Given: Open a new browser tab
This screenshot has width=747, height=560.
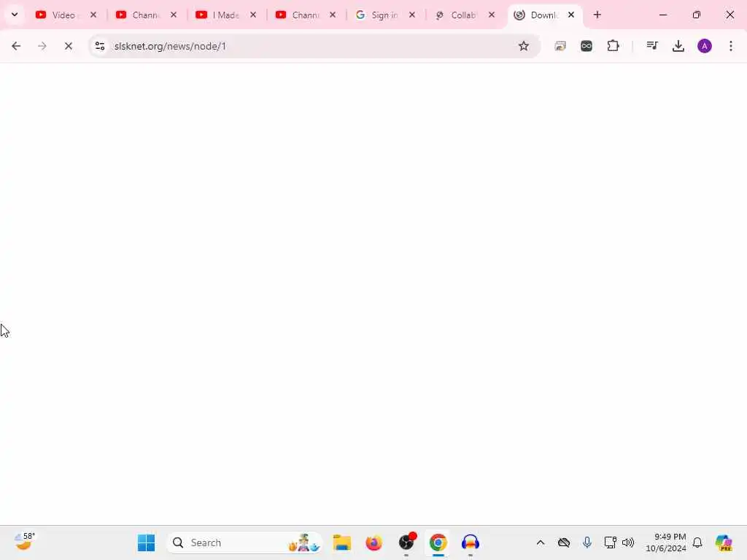Looking at the screenshot, I should tap(597, 15).
